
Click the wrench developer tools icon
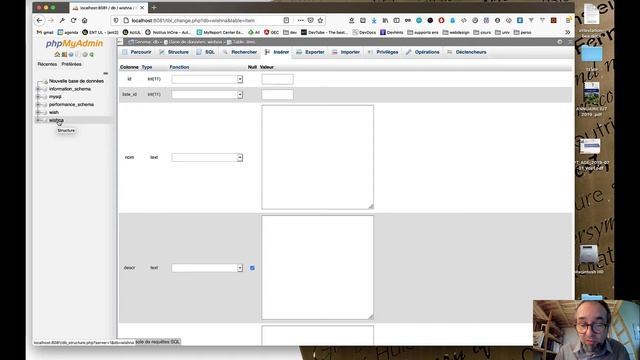[x=62, y=20]
